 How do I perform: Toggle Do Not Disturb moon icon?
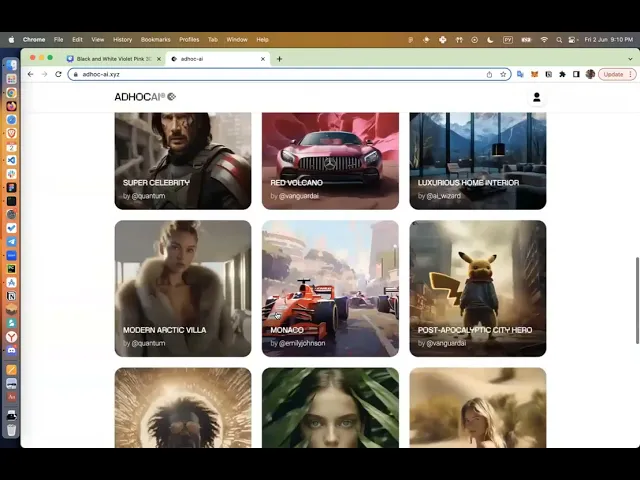coord(490,40)
